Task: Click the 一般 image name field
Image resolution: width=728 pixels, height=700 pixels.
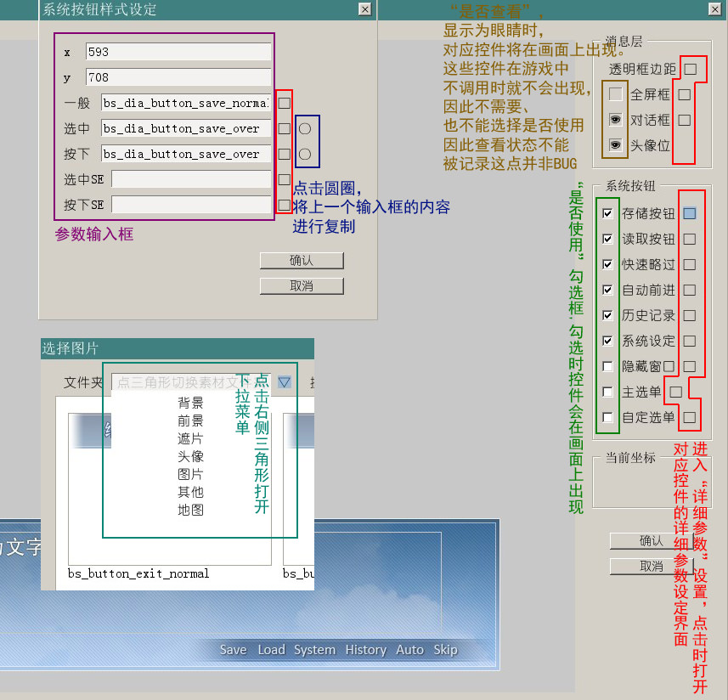Action: [x=186, y=103]
